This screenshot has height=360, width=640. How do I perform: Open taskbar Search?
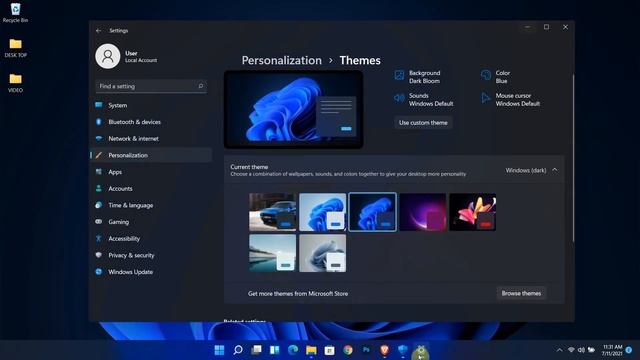pos(238,350)
